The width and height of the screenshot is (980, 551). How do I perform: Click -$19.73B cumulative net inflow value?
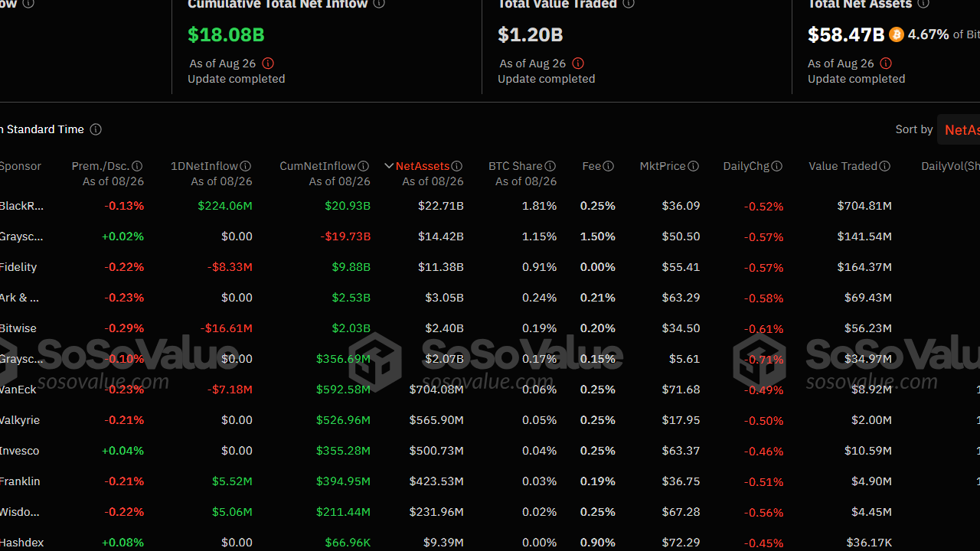click(345, 236)
